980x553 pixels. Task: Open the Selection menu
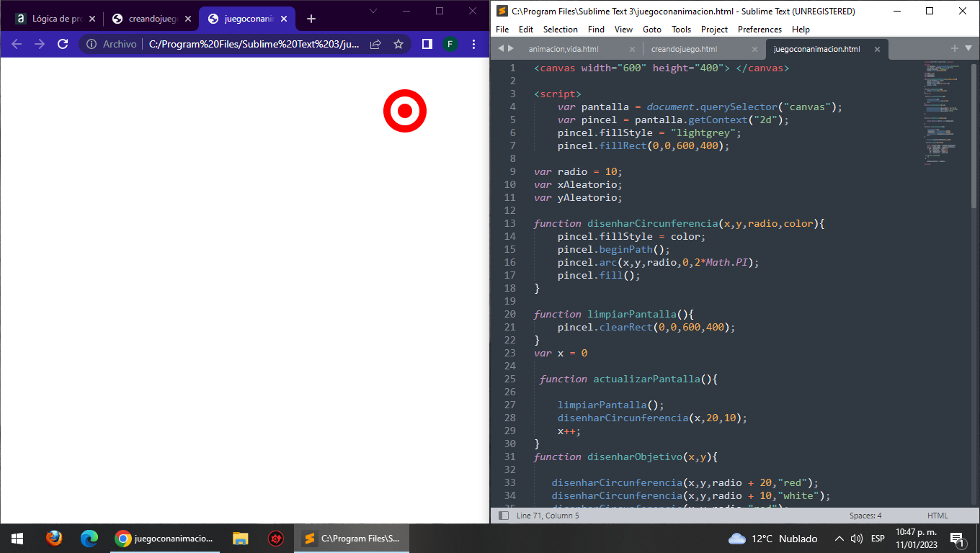pos(560,30)
